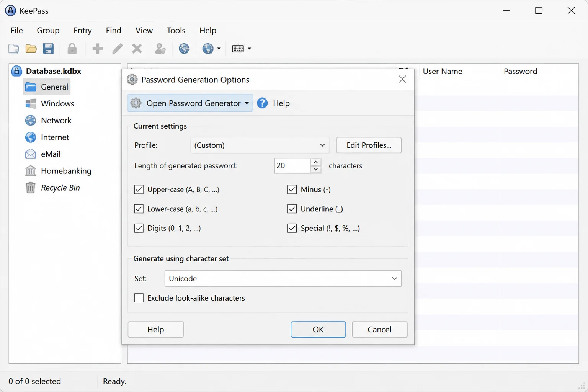Add entry using the plus icon
Image resolution: width=588 pixels, height=392 pixels.
click(x=98, y=49)
